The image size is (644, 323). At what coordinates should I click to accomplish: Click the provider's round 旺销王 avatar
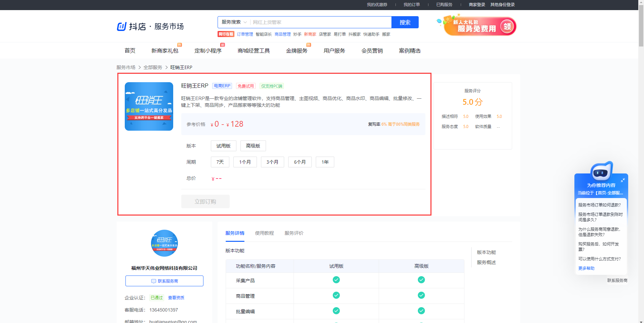tap(164, 243)
